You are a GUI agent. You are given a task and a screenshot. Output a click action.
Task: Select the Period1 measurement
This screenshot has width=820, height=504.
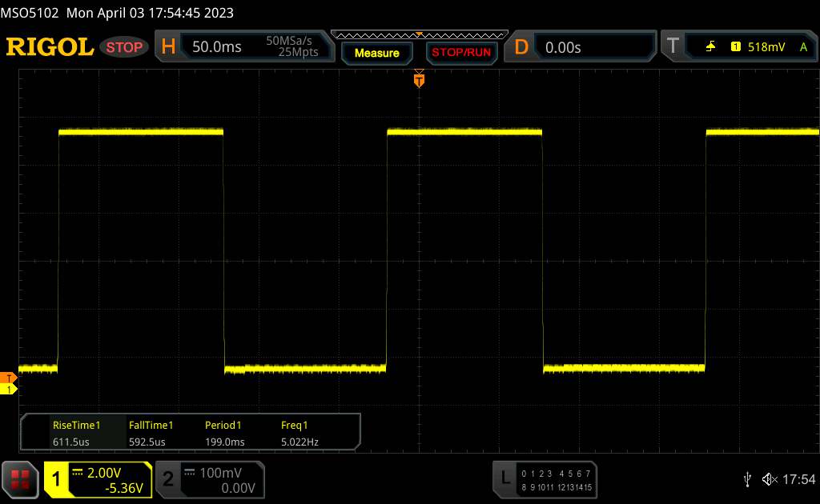pos(223,425)
